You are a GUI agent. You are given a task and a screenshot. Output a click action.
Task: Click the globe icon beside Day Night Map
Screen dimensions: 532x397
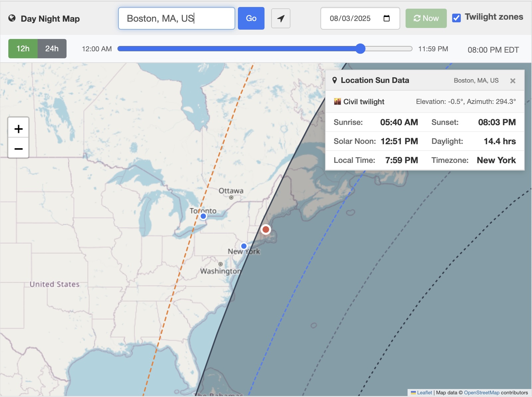(12, 18)
